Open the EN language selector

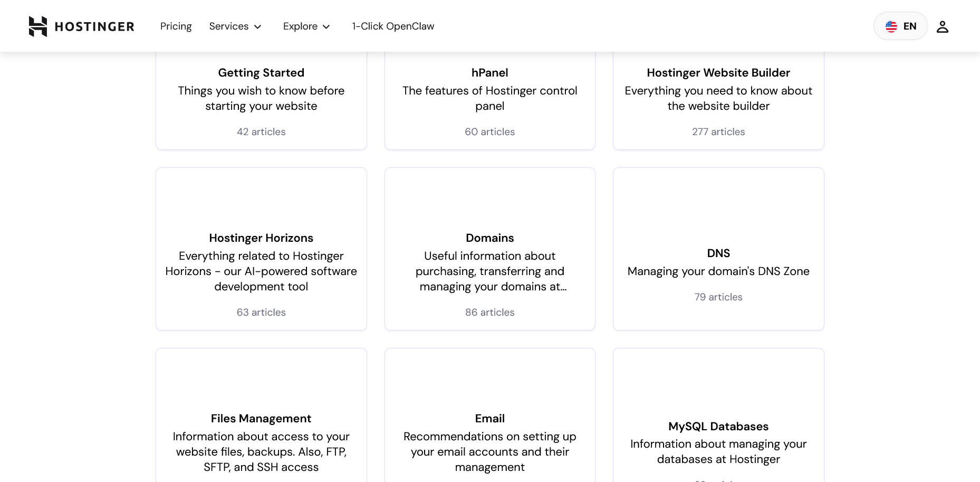pyautogui.click(x=900, y=26)
